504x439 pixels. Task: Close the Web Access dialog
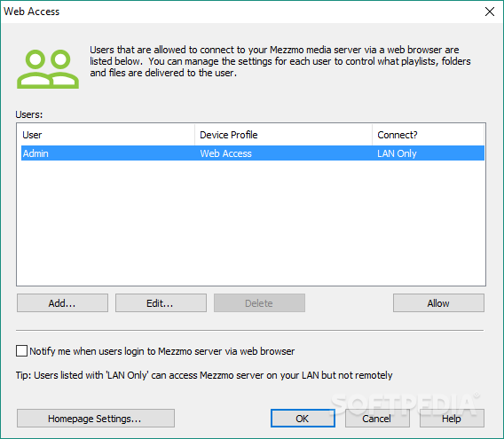(x=490, y=12)
